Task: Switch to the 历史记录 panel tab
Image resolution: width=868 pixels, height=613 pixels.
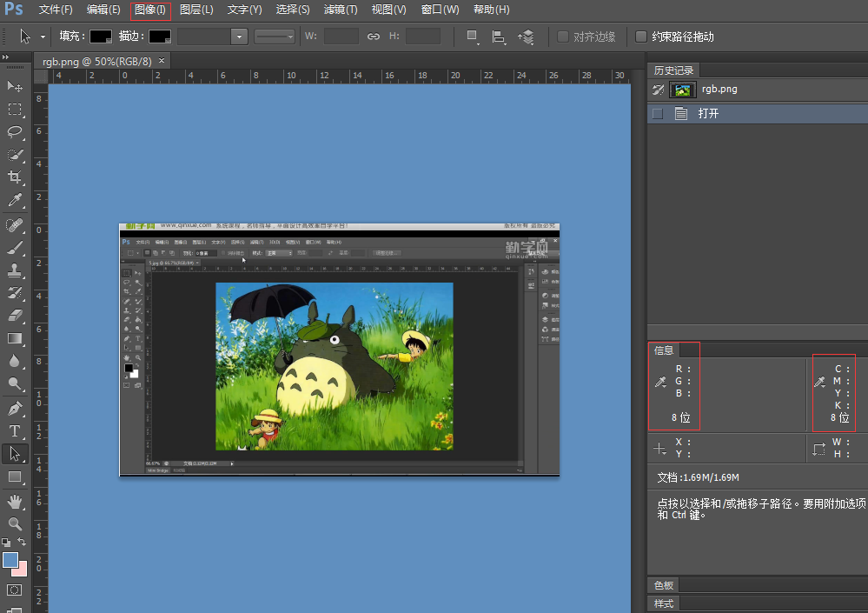Action: (x=673, y=70)
